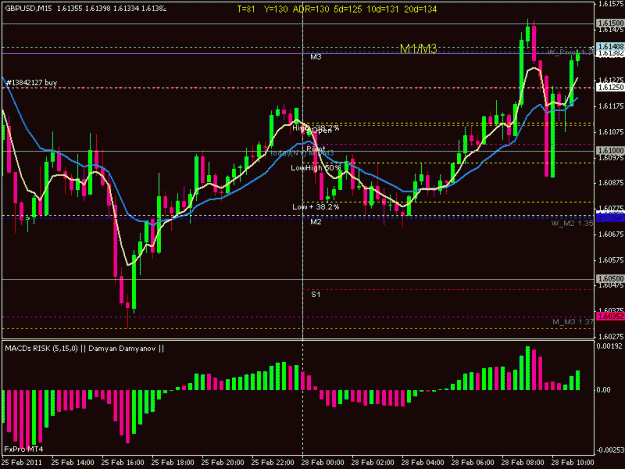Click the 25 Feb 22:00 time label
The height and width of the screenshot is (469, 625).
point(273,462)
